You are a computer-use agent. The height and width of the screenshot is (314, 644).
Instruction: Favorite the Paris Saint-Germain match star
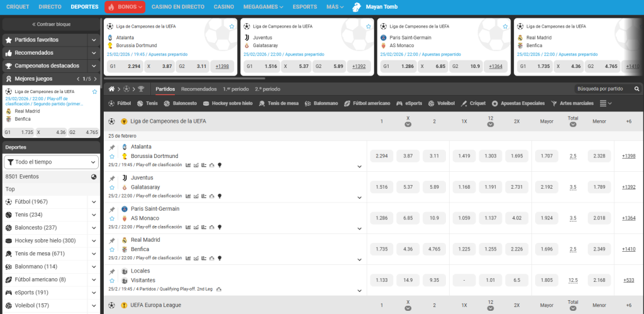(x=112, y=218)
